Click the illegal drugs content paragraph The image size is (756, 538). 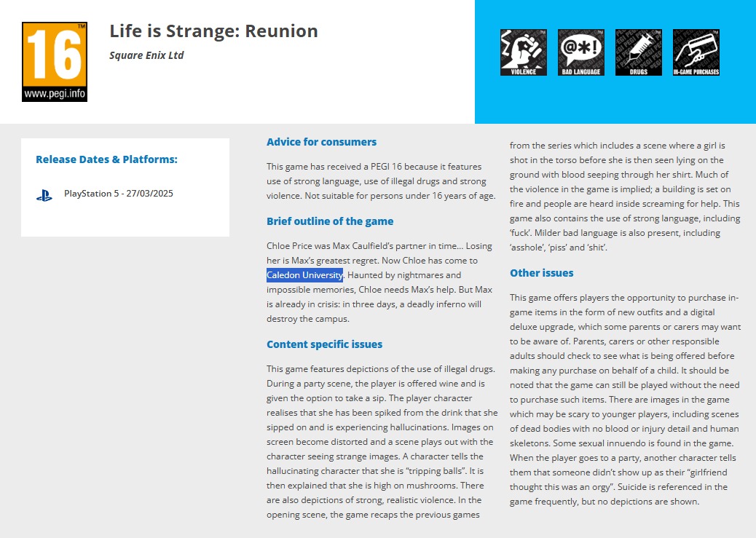point(380,441)
